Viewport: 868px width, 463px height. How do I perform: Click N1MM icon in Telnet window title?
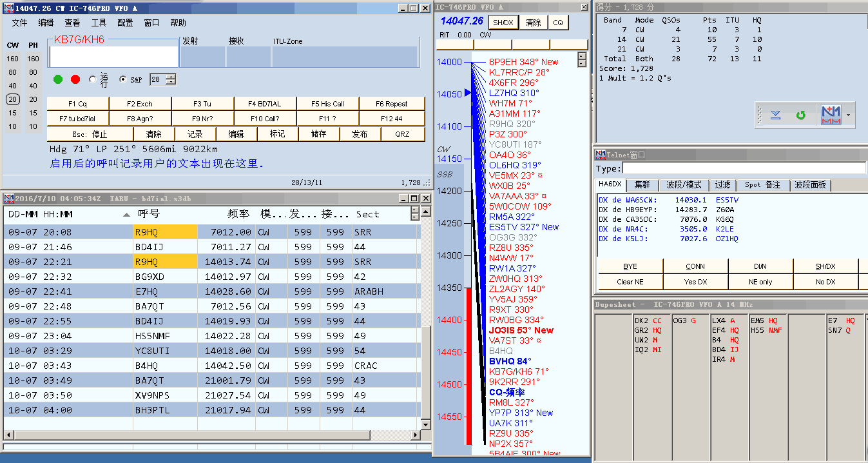point(599,155)
